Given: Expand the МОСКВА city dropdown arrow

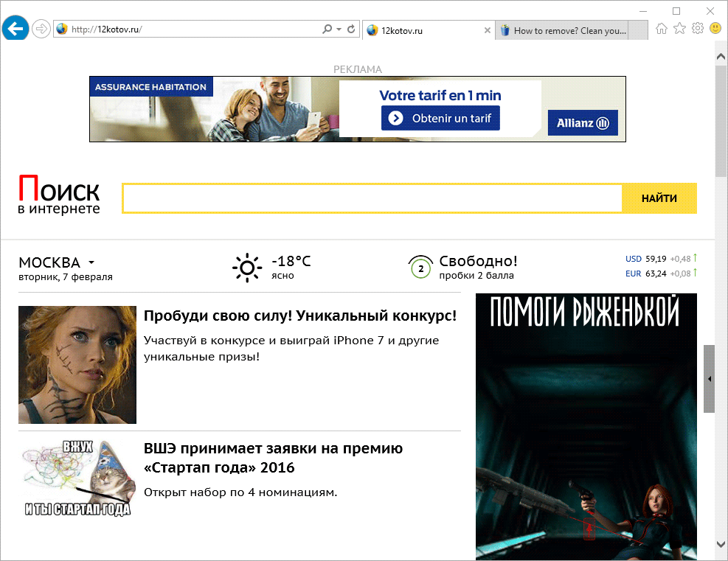Looking at the screenshot, I should tap(91, 262).
